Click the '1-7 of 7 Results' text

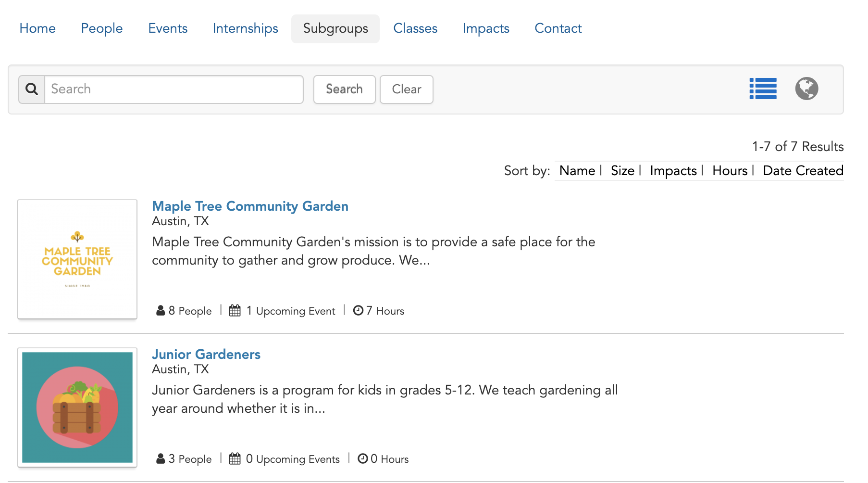coord(798,146)
